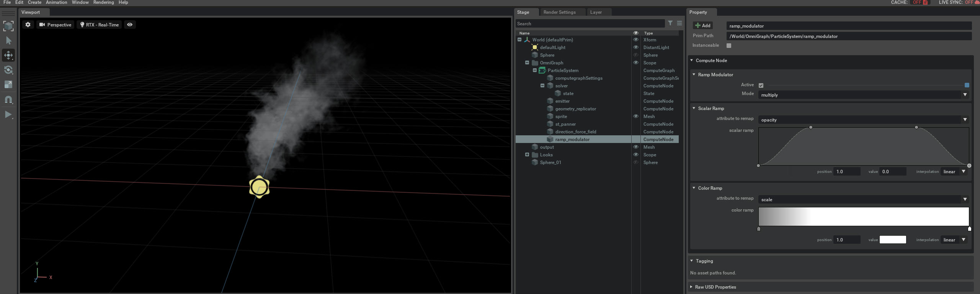
Task: Click the World defaultPrim Xform icon
Action: [x=527, y=39]
